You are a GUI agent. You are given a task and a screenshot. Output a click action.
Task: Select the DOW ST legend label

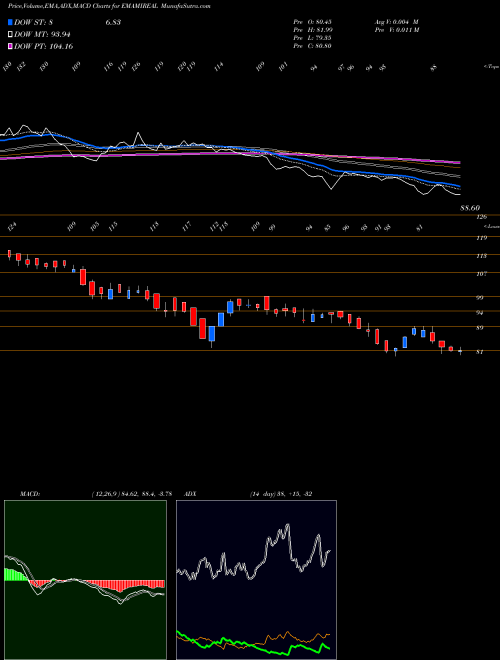click(x=35, y=22)
